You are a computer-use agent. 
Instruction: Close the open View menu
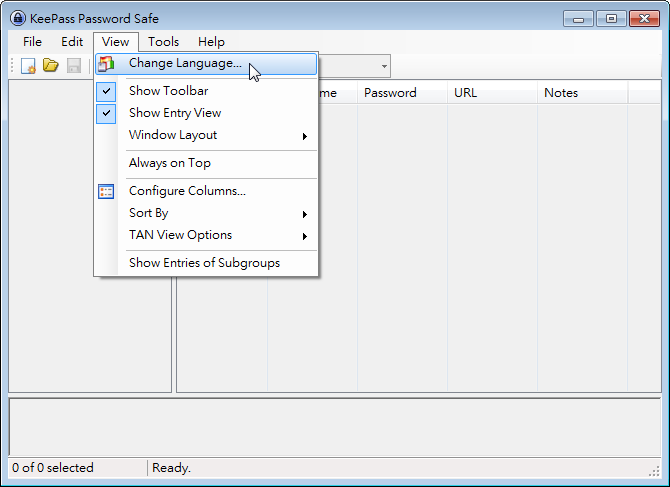[x=116, y=42]
